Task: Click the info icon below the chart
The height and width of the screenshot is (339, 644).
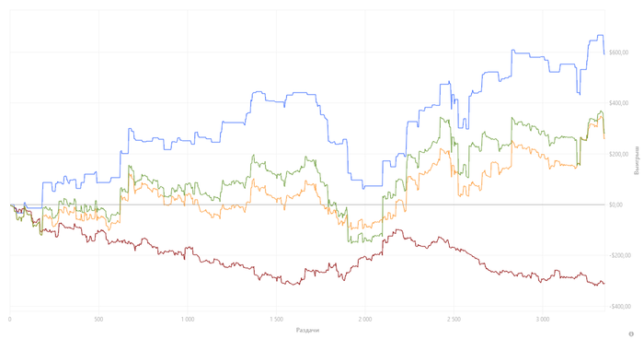Action: coord(631,334)
